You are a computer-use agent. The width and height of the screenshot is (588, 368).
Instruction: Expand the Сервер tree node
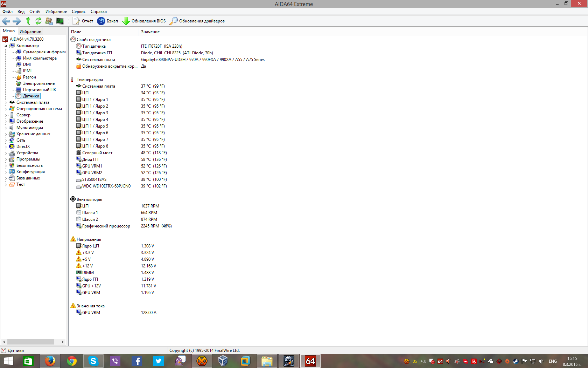click(x=6, y=115)
